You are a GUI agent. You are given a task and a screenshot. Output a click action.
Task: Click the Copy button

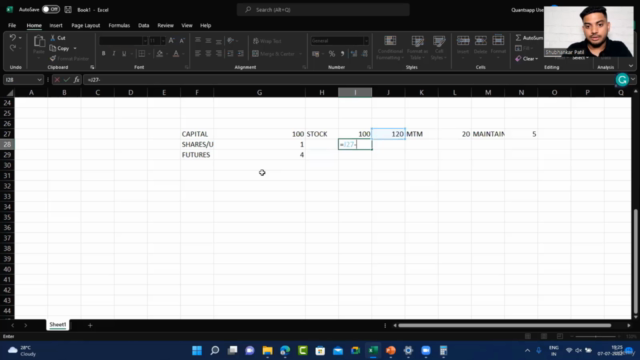coord(60,48)
